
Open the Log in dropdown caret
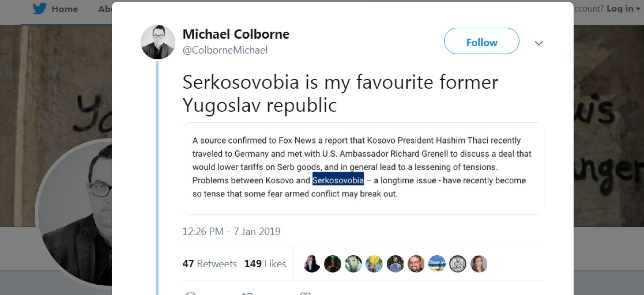(x=638, y=9)
